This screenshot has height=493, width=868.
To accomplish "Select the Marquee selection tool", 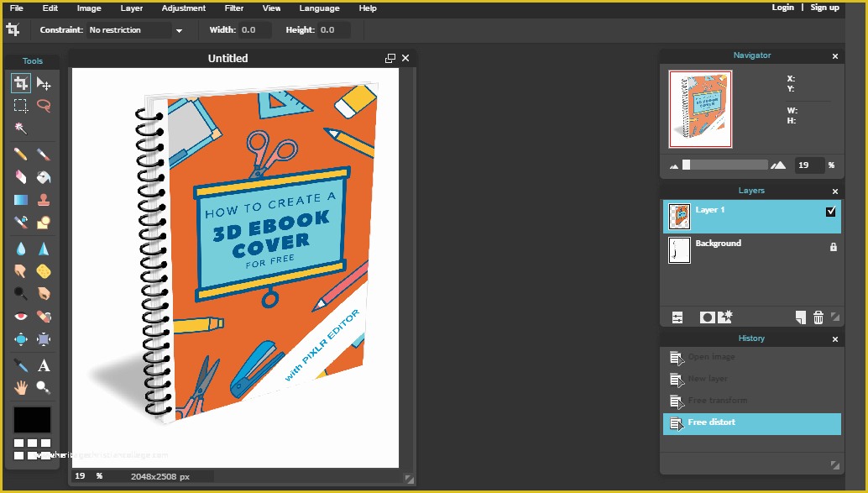I will 20,105.
